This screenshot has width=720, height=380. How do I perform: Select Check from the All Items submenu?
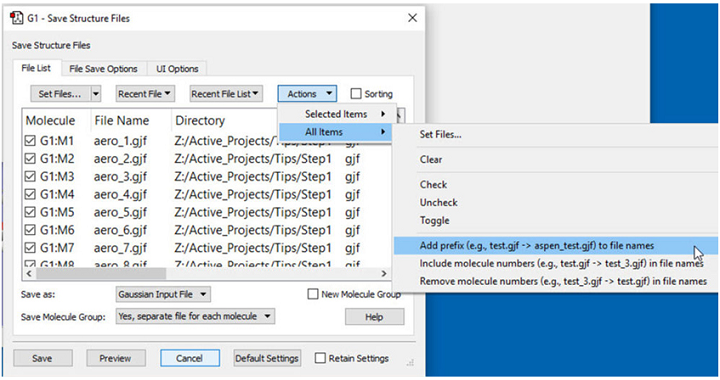433,184
